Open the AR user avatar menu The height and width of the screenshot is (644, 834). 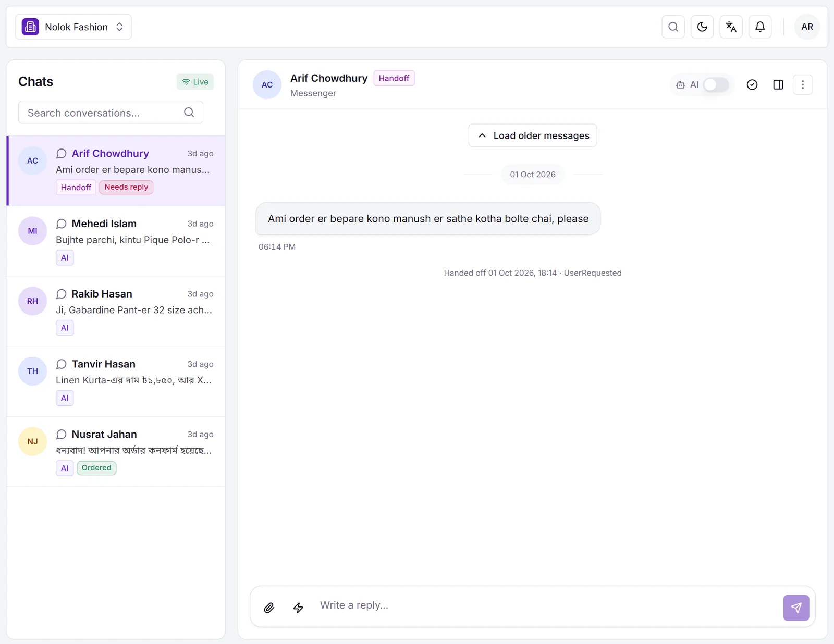[807, 27]
